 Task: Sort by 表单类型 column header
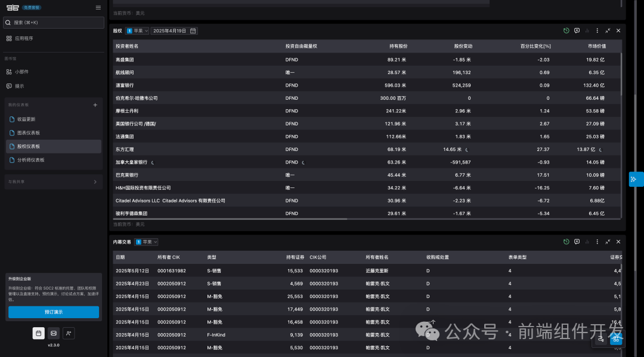[517, 257]
